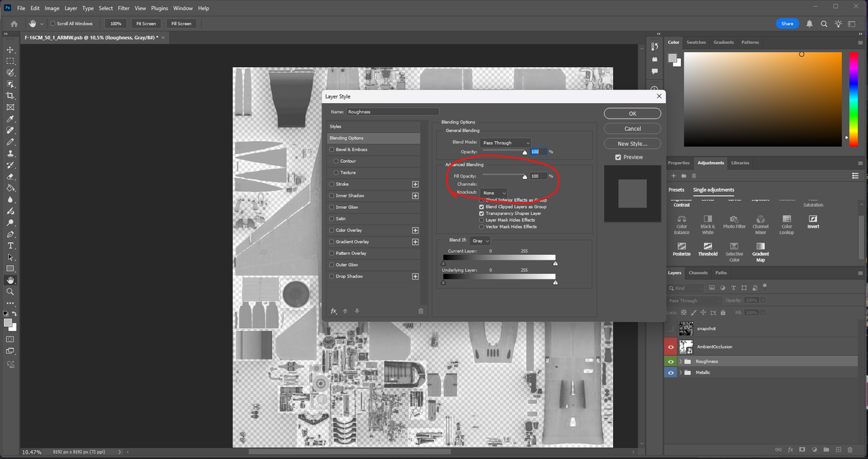Viewport: 868px width, 459px height.
Task: Open the Blend If Gray dropdown
Action: coord(480,241)
